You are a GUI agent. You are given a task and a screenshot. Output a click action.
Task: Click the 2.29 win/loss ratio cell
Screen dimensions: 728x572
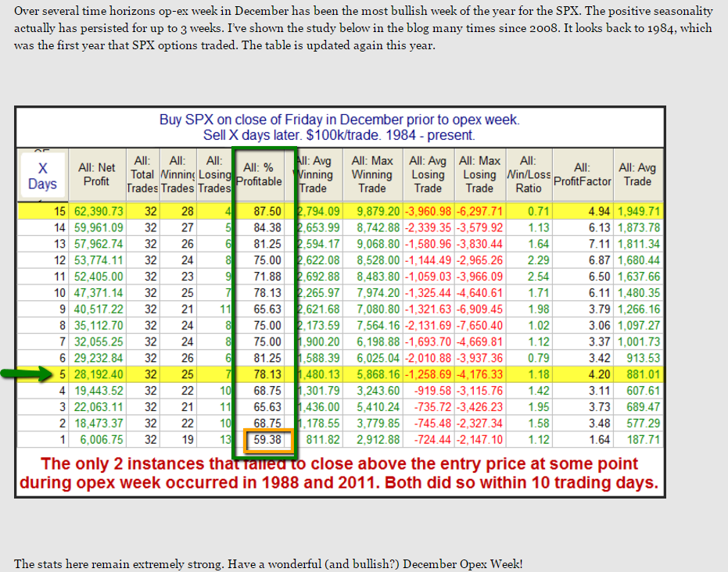click(x=539, y=260)
